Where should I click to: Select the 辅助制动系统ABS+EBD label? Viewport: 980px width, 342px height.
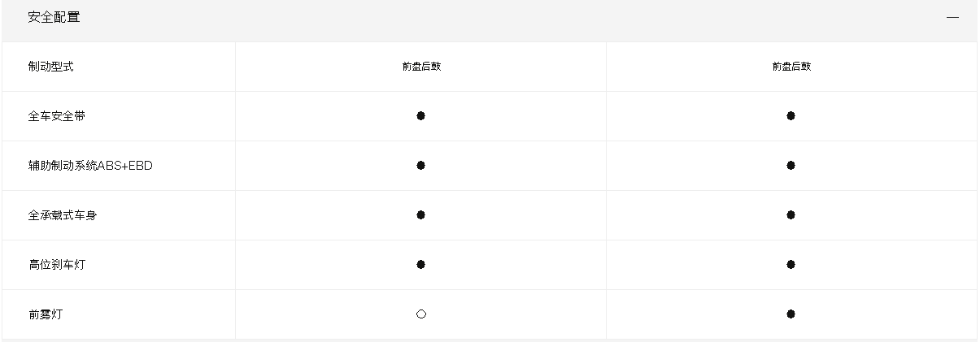point(90,166)
